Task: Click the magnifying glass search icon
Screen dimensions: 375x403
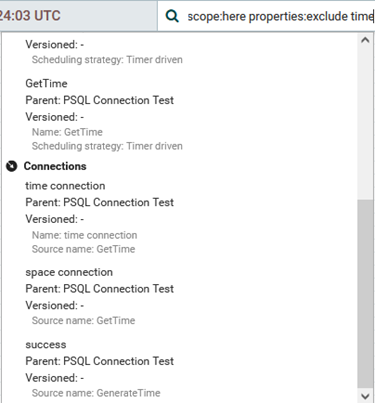Action: point(172,16)
